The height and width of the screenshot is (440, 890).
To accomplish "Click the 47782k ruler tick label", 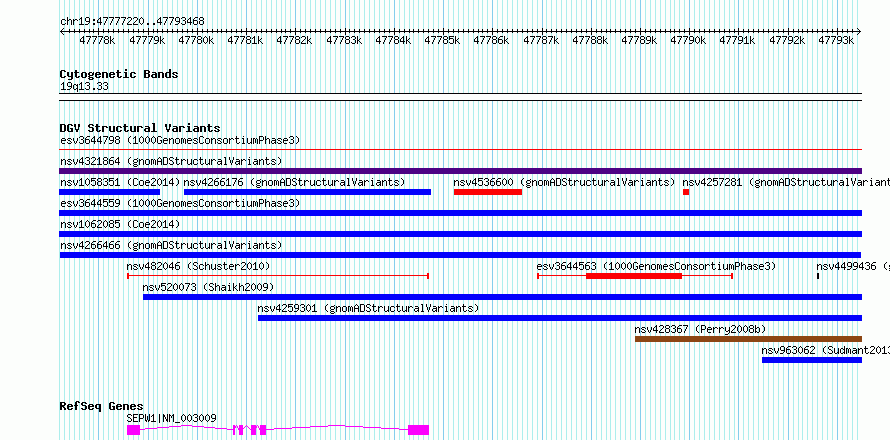I will click(295, 40).
